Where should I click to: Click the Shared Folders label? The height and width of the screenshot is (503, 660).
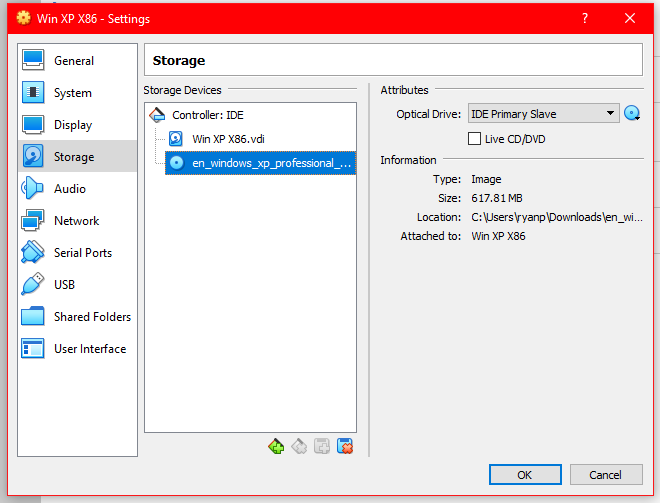tap(93, 317)
